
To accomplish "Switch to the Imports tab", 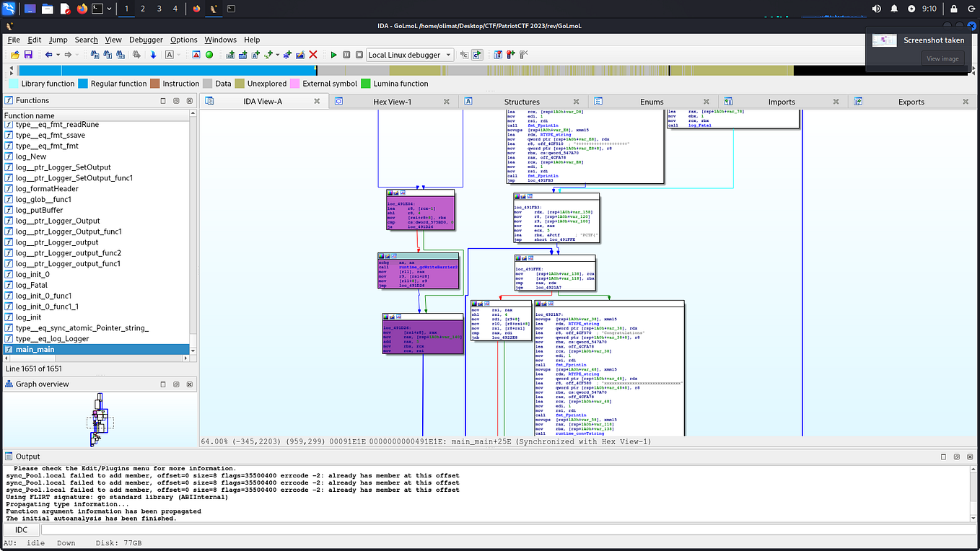I will (782, 102).
